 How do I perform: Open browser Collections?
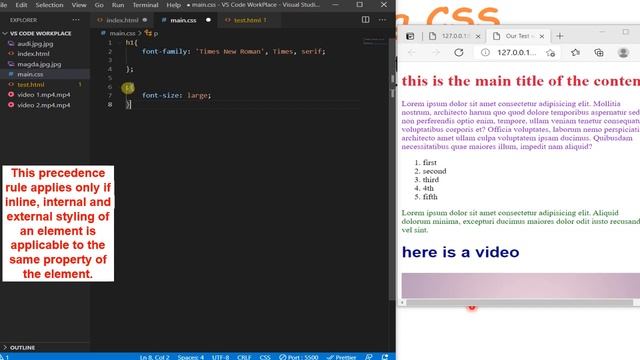click(x=599, y=52)
